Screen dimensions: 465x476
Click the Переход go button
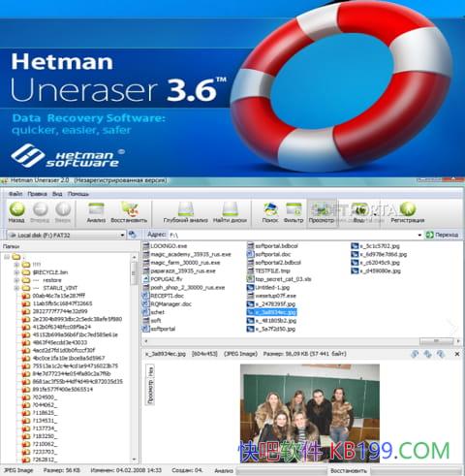(x=442, y=235)
